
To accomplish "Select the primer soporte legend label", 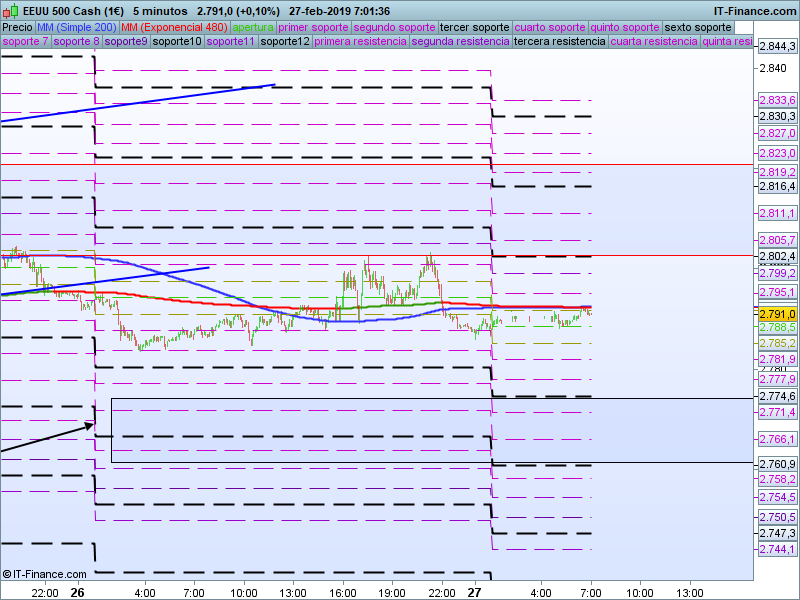I will point(314,27).
